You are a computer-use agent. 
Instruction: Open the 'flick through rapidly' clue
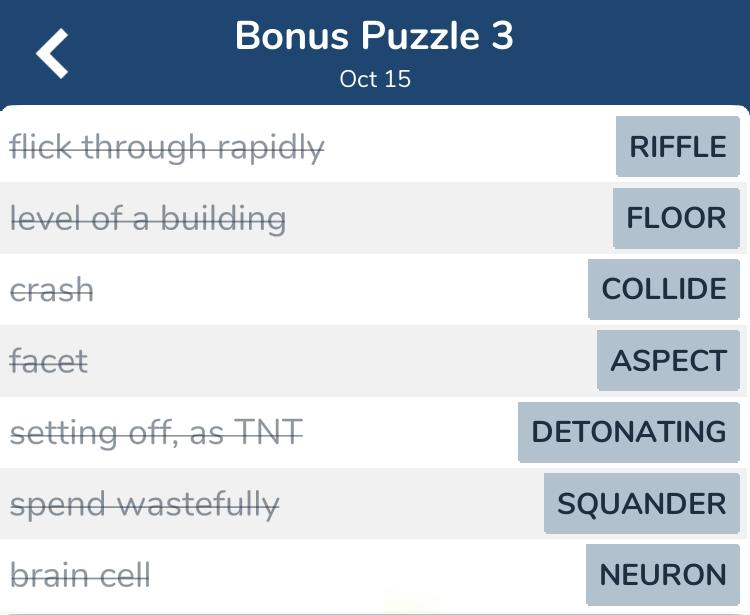click(x=167, y=147)
